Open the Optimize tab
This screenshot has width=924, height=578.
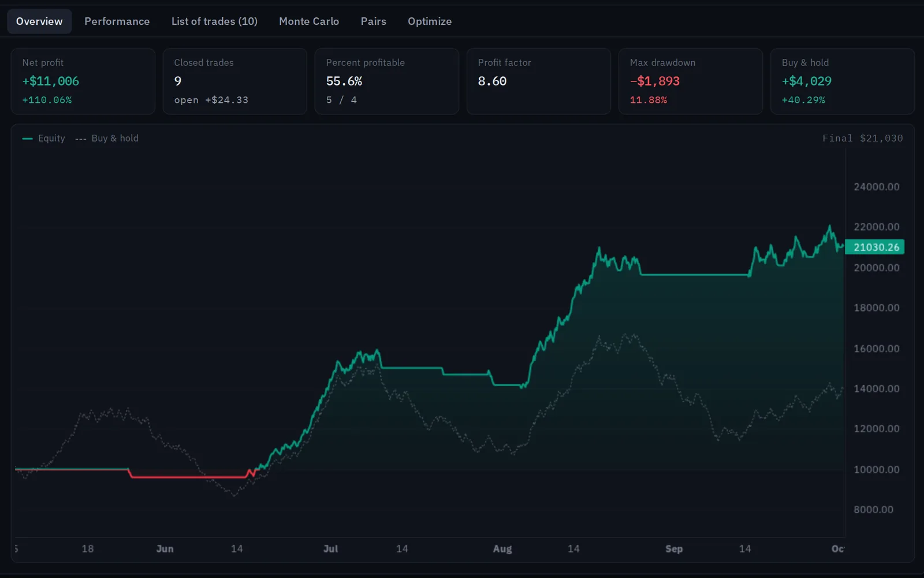coord(430,21)
